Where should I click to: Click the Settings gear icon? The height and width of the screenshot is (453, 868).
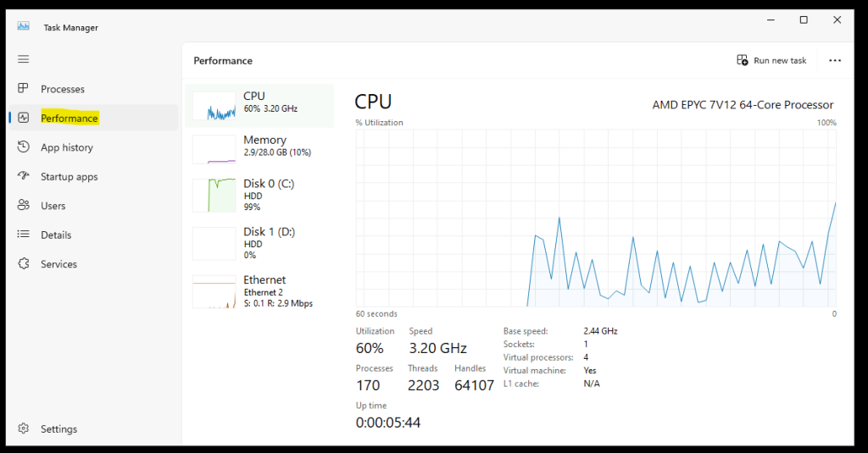(x=24, y=428)
